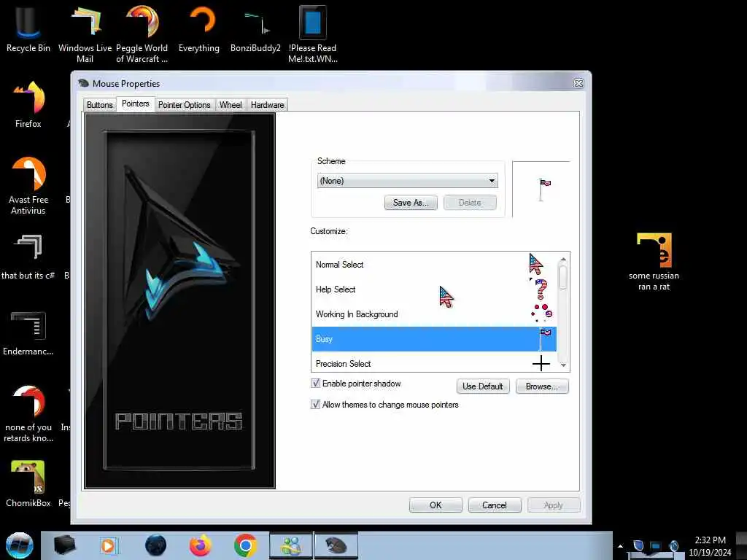Toggle Enable pointer shadow checkbox
Image resolution: width=747 pixels, height=560 pixels.
pos(315,384)
